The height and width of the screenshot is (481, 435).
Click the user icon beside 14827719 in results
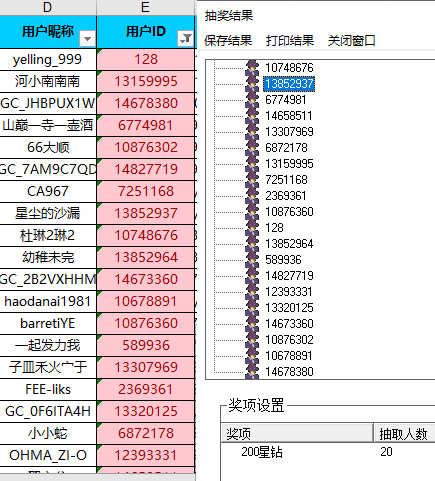tap(252, 276)
